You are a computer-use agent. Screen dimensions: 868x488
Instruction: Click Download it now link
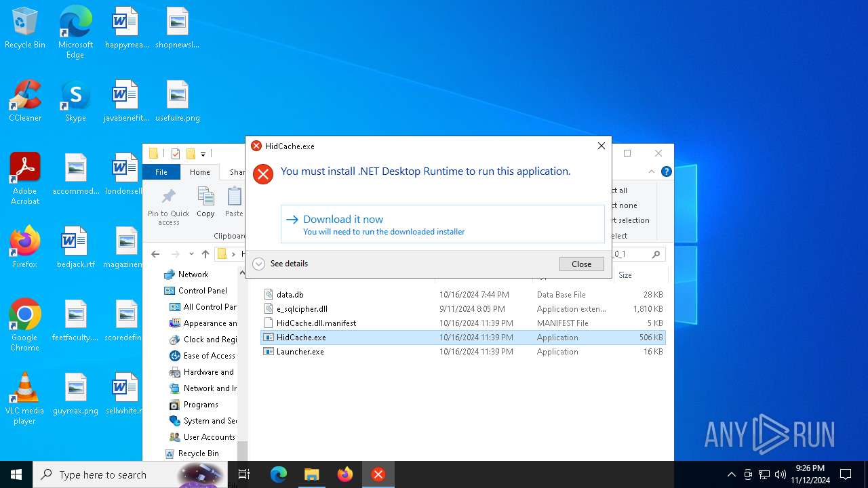coord(443,224)
